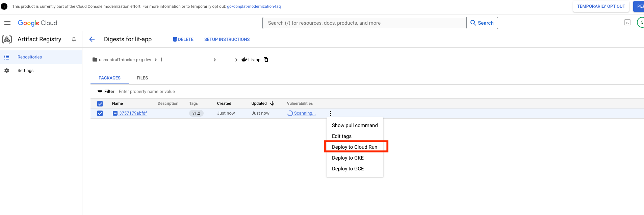Open the Cloud Shell terminal icon
The height and width of the screenshot is (215, 644).
(x=627, y=23)
